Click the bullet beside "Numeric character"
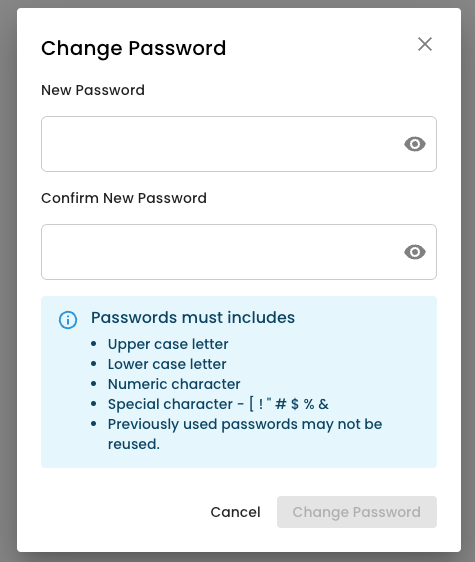 click(x=94, y=384)
